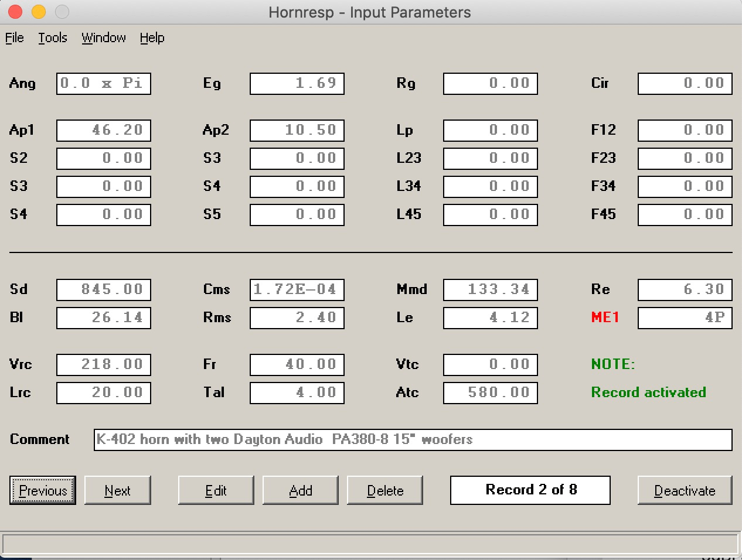Click the Sd field with 845.00

click(104, 289)
